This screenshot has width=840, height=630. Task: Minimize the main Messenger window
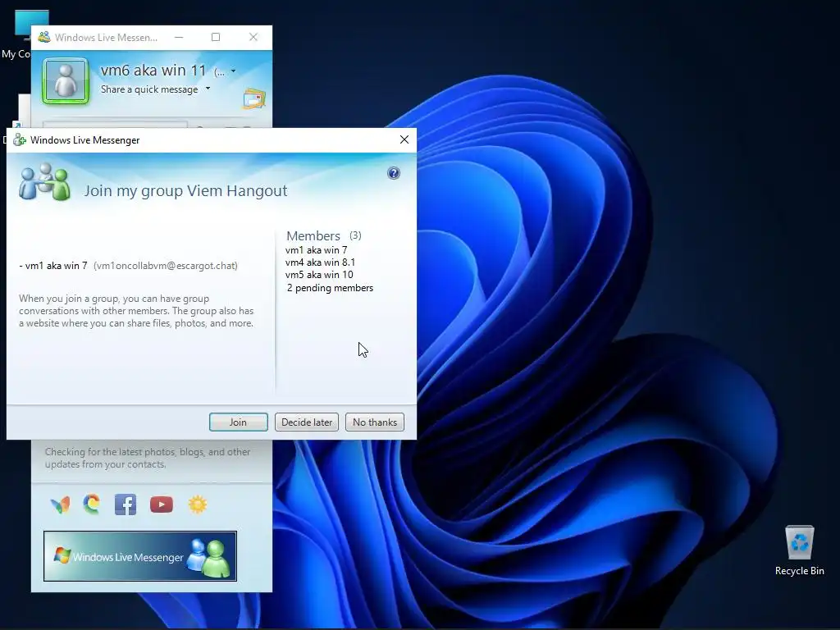[179, 37]
